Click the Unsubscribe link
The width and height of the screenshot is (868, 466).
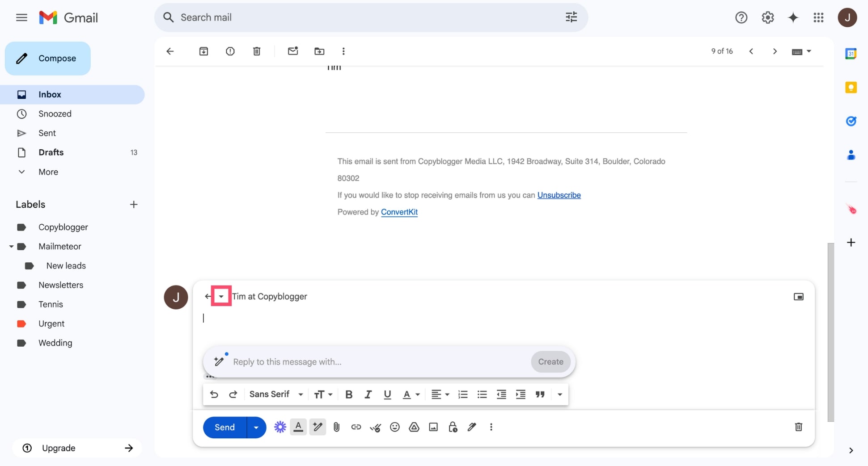tap(559, 195)
